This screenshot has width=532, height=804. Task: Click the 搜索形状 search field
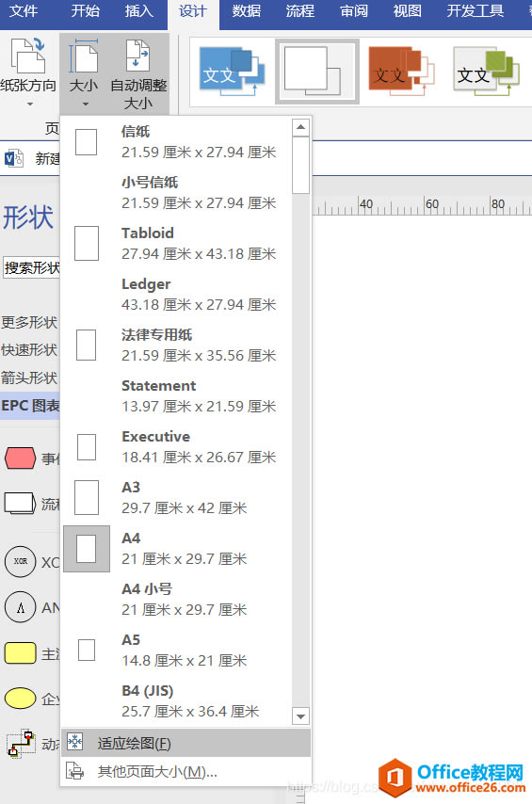point(32,267)
